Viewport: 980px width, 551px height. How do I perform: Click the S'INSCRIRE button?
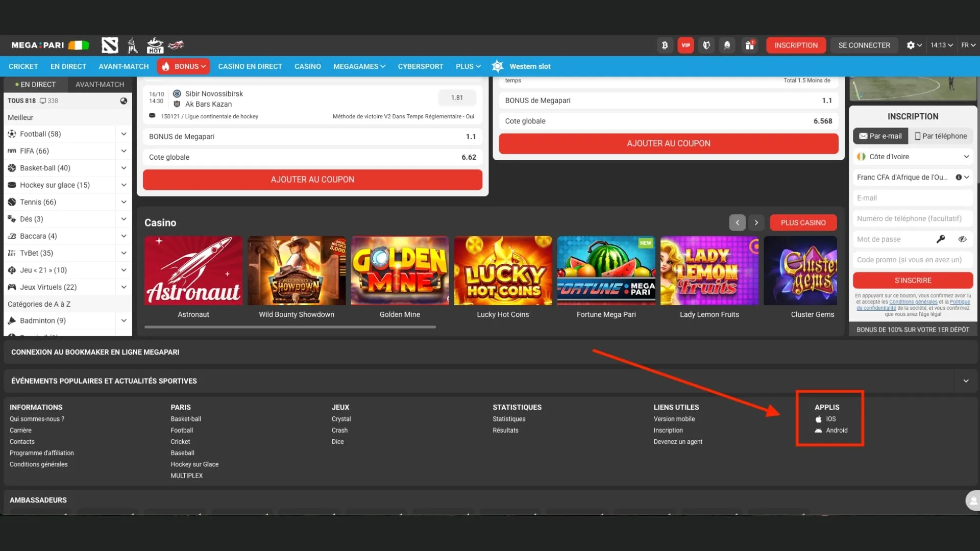coord(913,280)
